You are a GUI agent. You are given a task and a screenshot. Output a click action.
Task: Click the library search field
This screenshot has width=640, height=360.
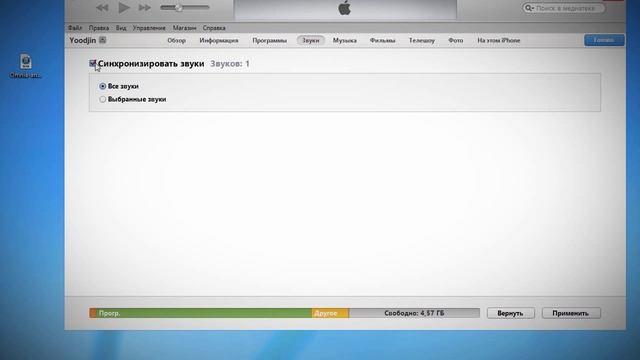(x=563, y=8)
